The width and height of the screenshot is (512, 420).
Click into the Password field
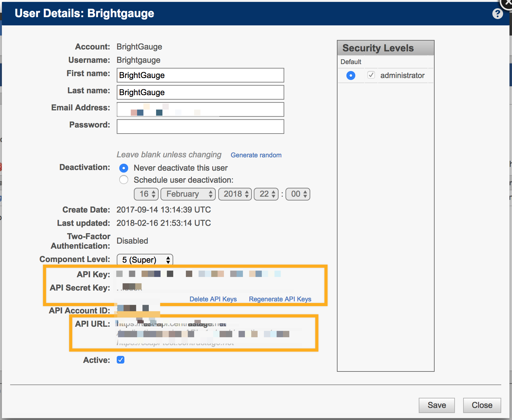coord(200,127)
